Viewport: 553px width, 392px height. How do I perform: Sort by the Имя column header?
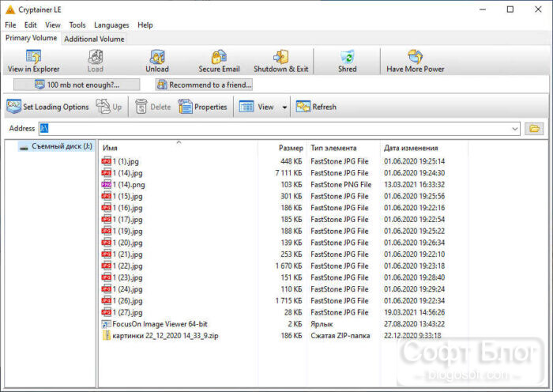[179, 148]
